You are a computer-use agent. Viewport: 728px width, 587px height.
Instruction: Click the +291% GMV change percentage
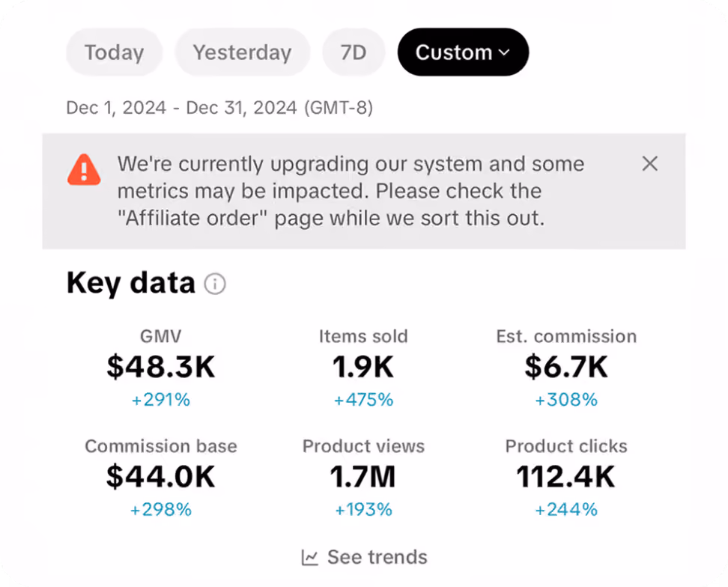160,400
